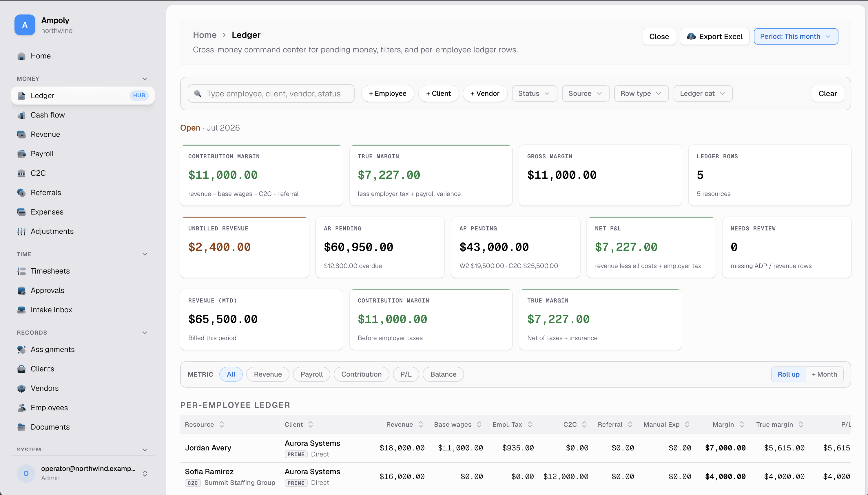Screen dimensions: 868x495
Task: Click the Revenue sidebar icon
Action: pyautogui.click(x=21, y=135)
